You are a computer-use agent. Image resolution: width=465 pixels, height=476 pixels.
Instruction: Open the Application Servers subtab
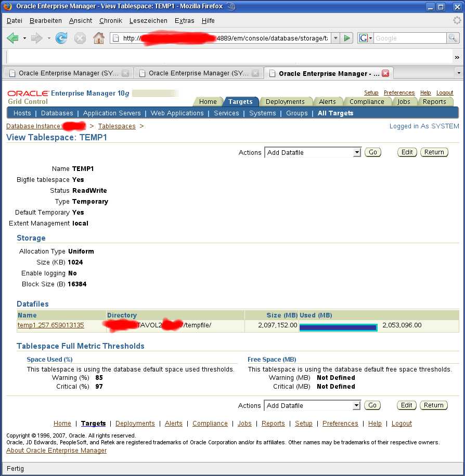[x=112, y=113]
